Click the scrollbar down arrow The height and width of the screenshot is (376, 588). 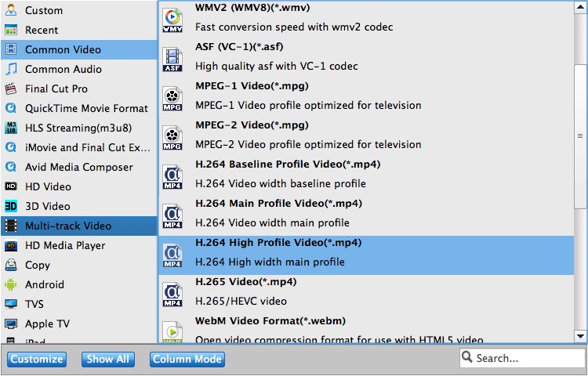point(580,336)
